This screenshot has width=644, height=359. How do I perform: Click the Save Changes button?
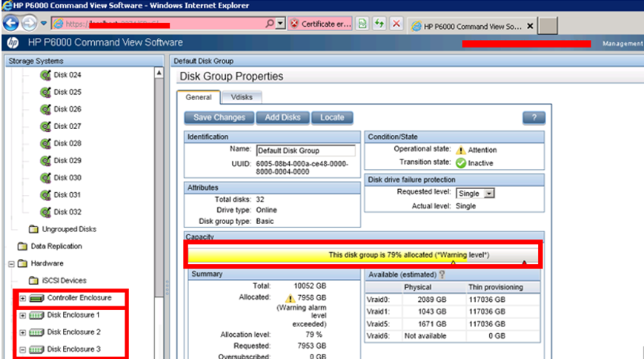click(x=219, y=118)
